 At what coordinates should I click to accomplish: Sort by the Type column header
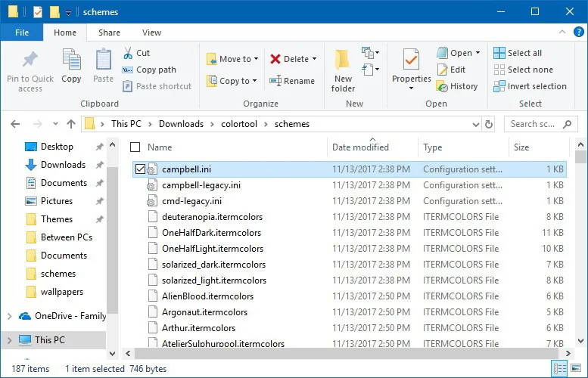click(463, 147)
